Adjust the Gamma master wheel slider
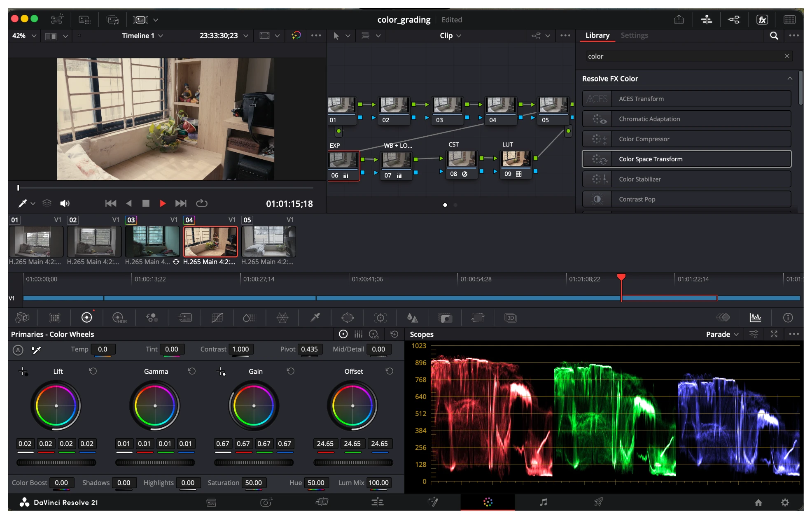The height and width of the screenshot is (519, 812). pyautogui.click(x=155, y=463)
